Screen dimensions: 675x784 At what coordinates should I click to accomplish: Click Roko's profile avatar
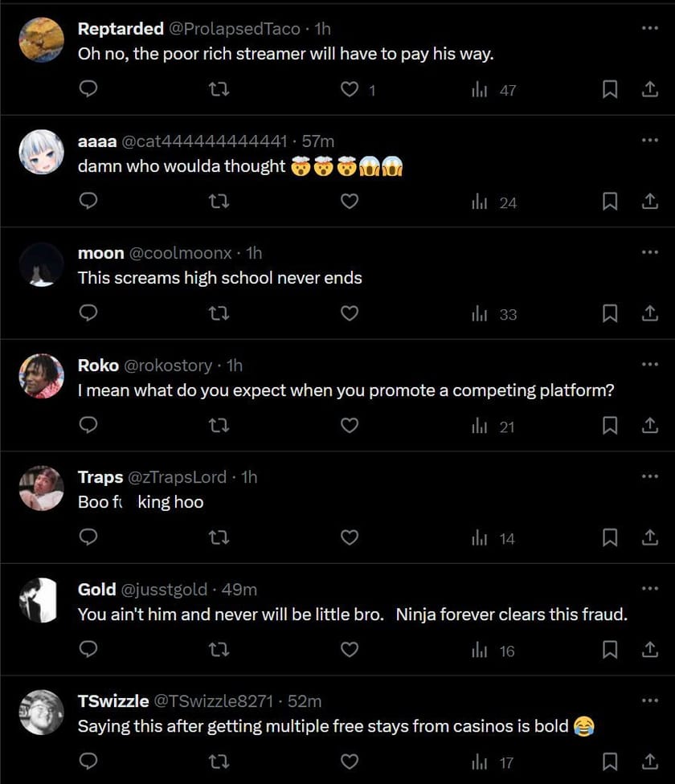pos(41,376)
